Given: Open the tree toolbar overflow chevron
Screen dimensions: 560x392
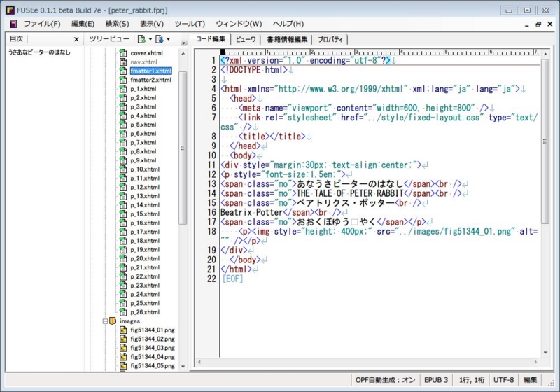Looking at the screenshot, I should click(x=184, y=43).
